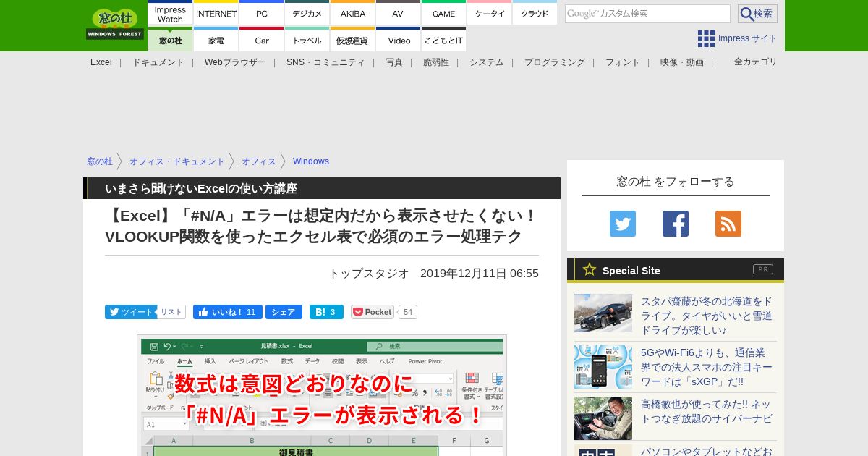
Task: Click the Hatena B! bookmark button
Action: [x=326, y=312]
